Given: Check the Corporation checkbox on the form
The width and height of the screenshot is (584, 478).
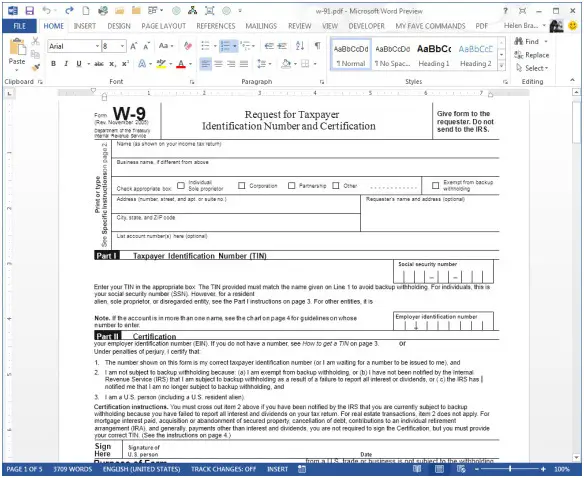Looking at the screenshot, I should pos(242,186).
